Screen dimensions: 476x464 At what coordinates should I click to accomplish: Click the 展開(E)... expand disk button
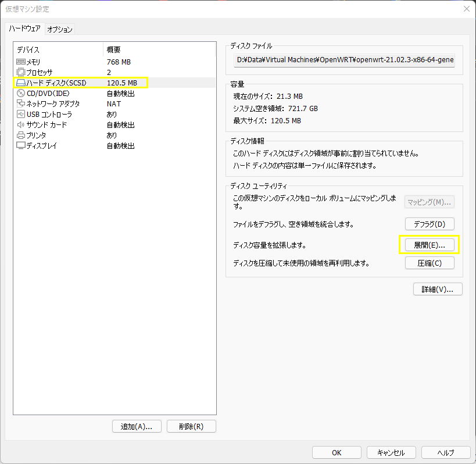point(430,245)
